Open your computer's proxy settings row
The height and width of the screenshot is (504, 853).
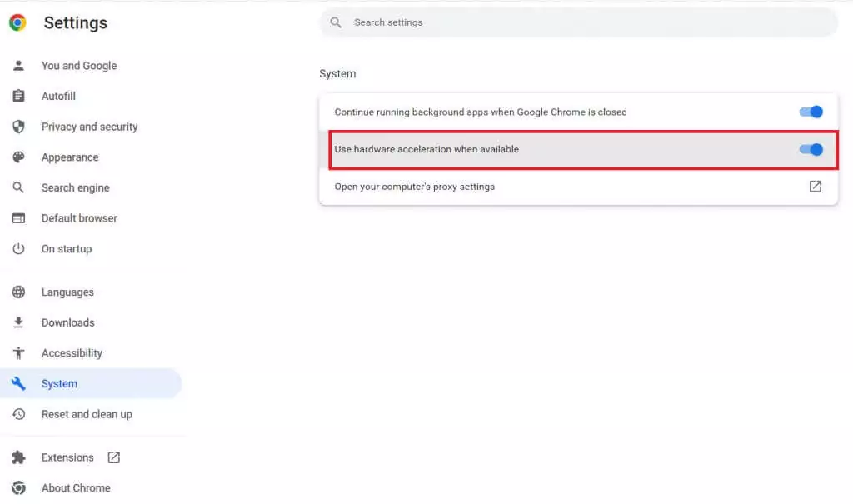click(x=414, y=187)
